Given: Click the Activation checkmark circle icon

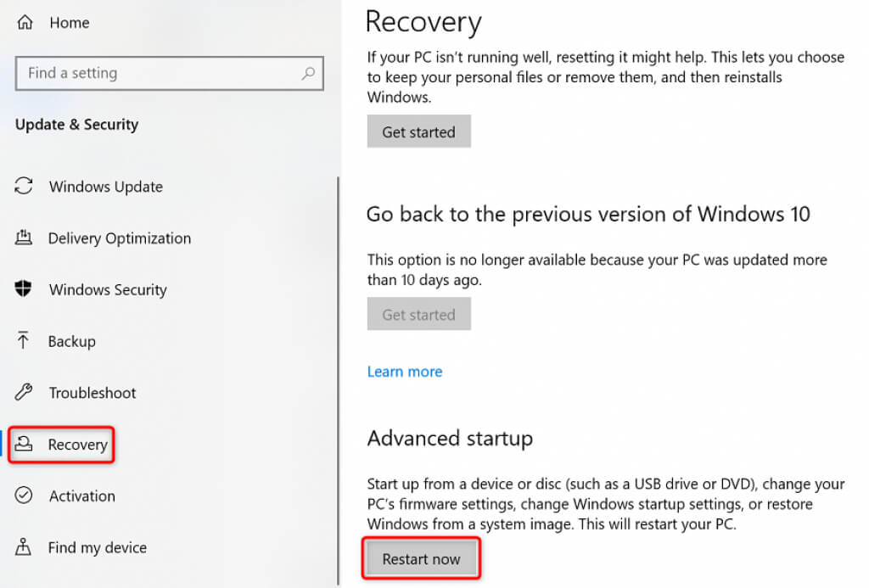Looking at the screenshot, I should click(24, 496).
